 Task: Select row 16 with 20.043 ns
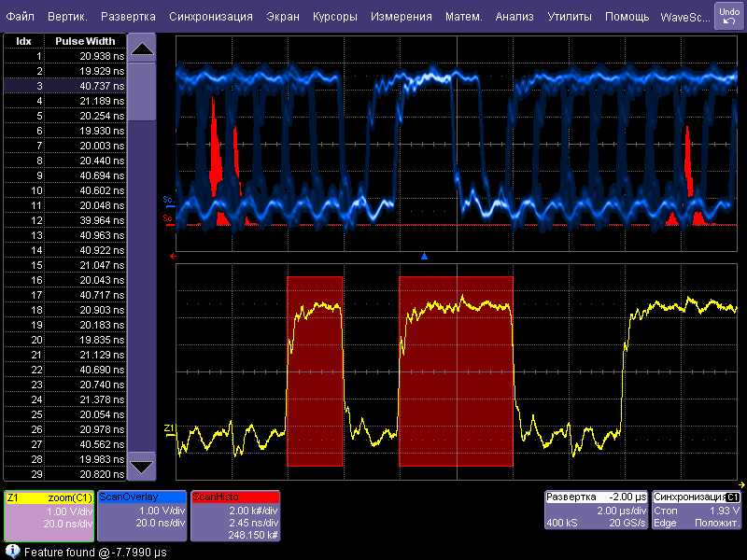(64, 280)
